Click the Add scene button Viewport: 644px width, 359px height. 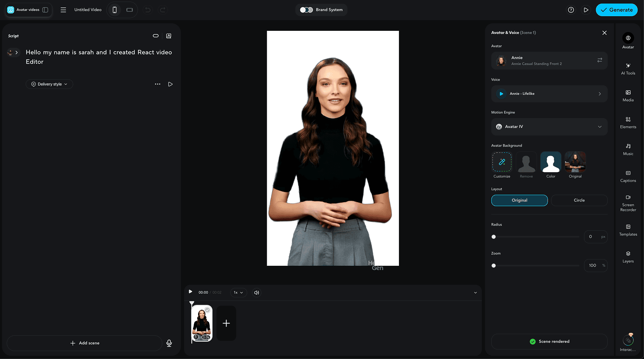point(84,343)
